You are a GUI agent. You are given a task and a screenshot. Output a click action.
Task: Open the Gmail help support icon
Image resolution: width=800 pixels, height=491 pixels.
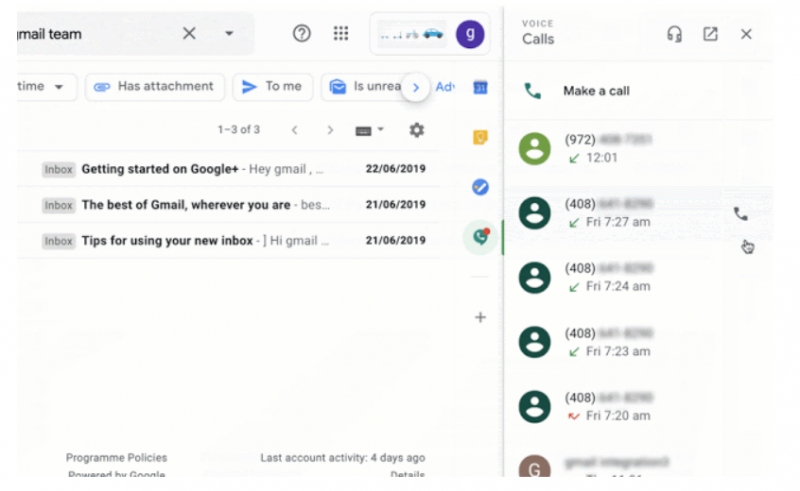pyautogui.click(x=302, y=34)
